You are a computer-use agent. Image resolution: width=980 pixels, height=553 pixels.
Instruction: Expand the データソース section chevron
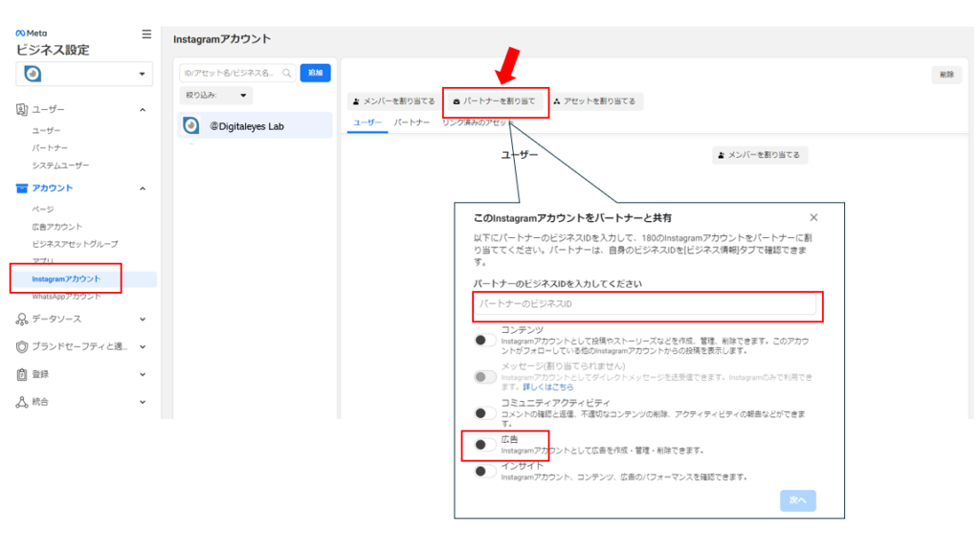(143, 320)
